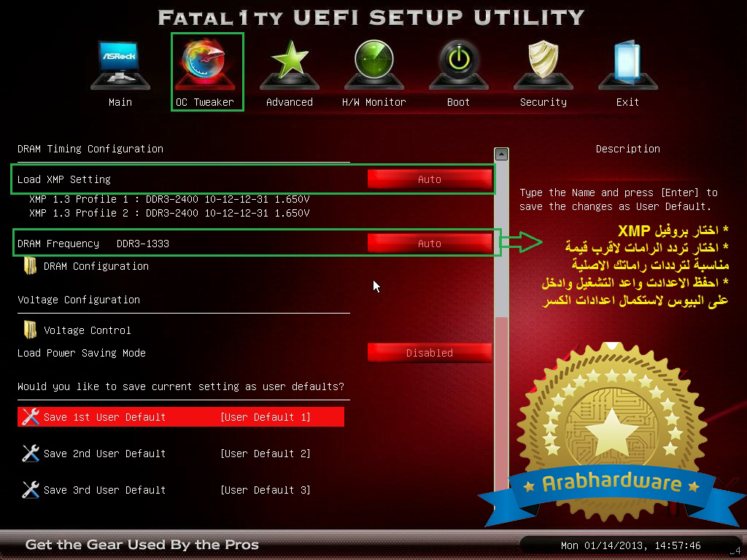Image resolution: width=747 pixels, height=560 pixels.
Task: Select Save 1st User Default entry
Action: point(181,416)
